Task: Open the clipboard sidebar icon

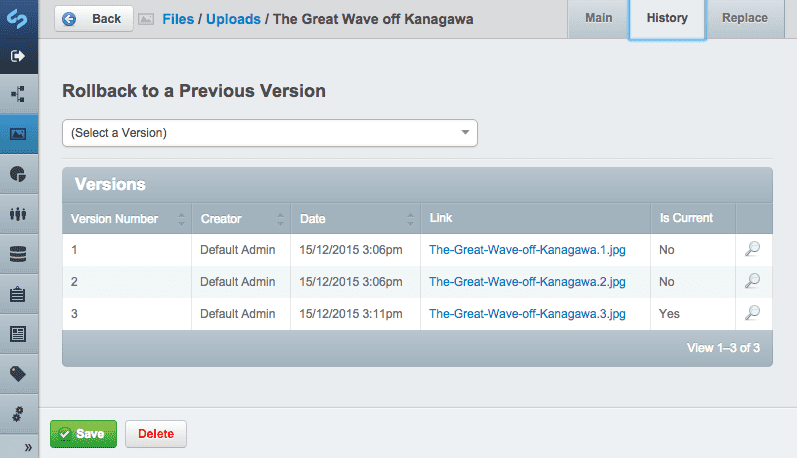Action: [18, 294]
